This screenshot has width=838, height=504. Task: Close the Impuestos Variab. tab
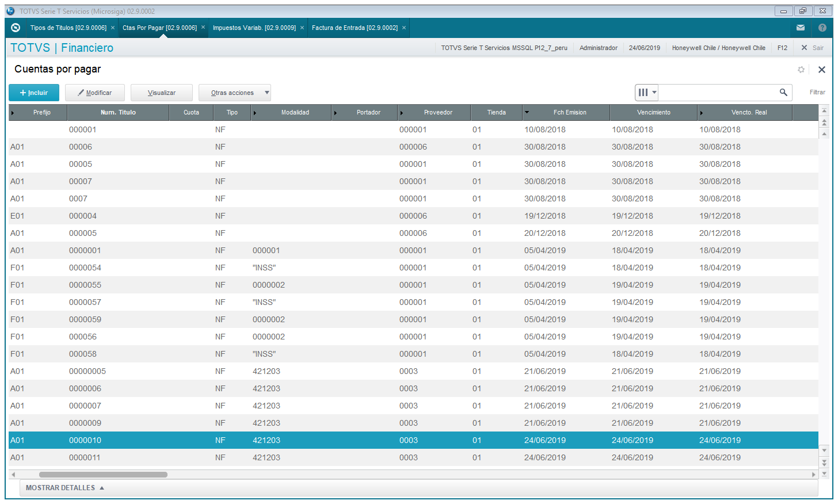point(302,28)
